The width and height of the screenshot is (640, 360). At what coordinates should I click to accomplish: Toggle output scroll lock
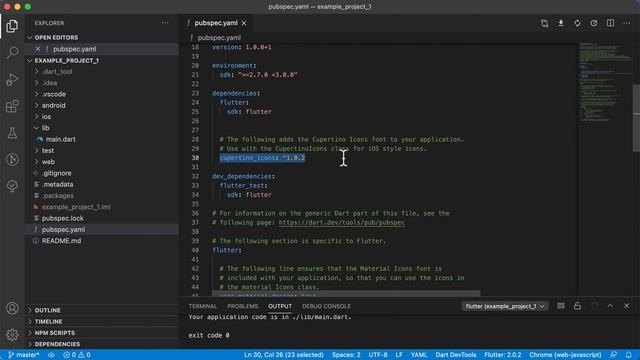(x=577, y=306)
